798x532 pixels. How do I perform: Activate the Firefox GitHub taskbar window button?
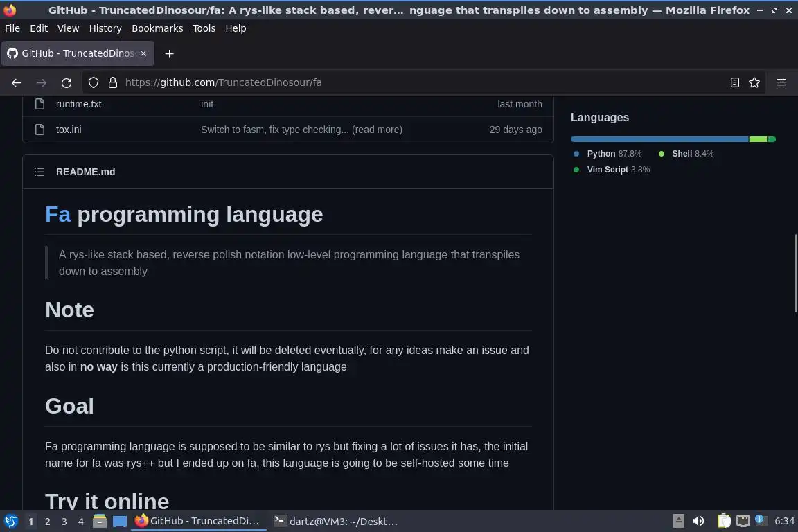[x=199, y=521]
